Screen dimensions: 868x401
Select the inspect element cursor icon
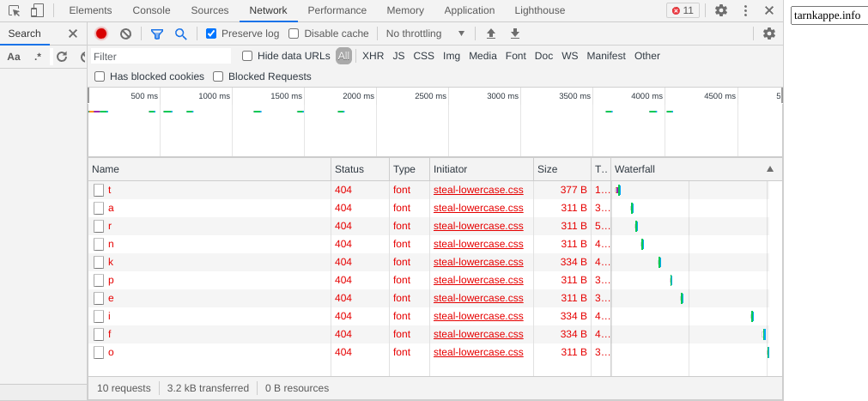15,10
